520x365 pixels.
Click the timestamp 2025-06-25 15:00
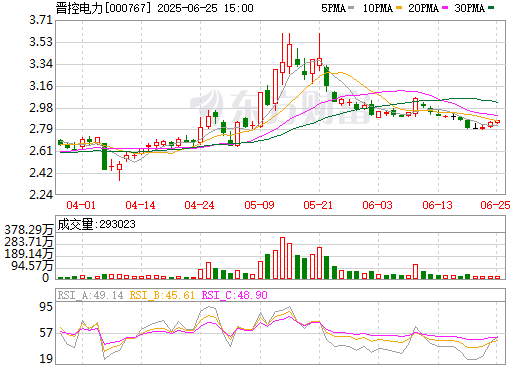205,8
